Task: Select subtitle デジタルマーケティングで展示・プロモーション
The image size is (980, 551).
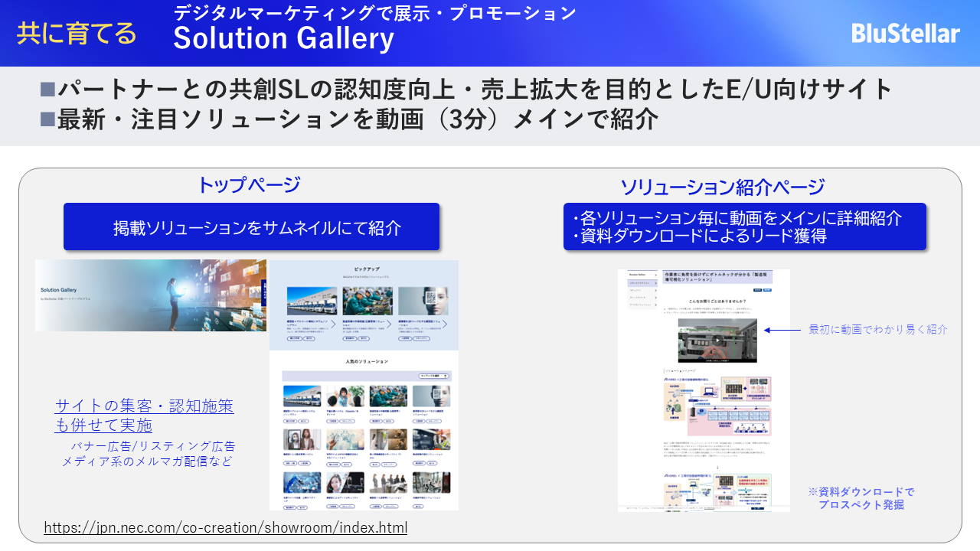Action: [x=374, y=12]
